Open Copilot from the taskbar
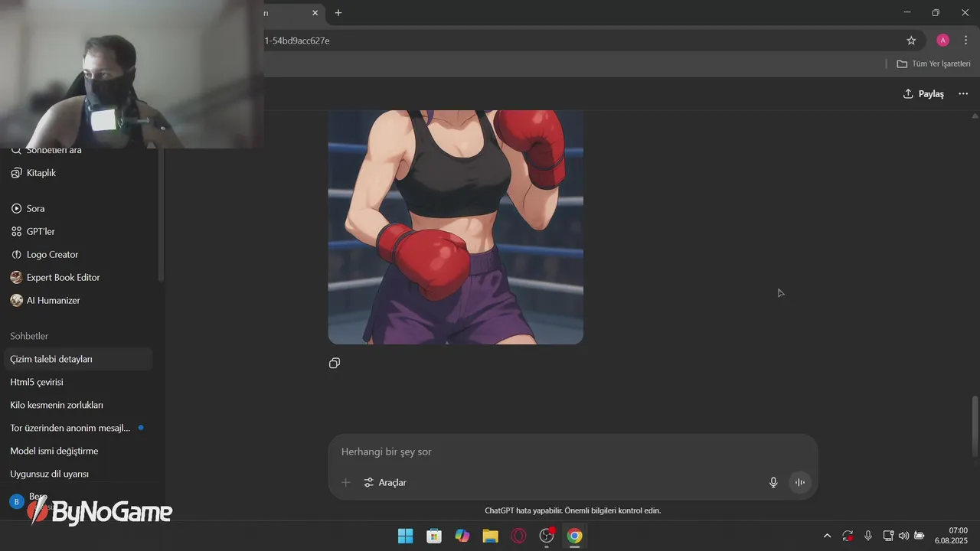Screen dimensions: 980x551 click(462, 536)
